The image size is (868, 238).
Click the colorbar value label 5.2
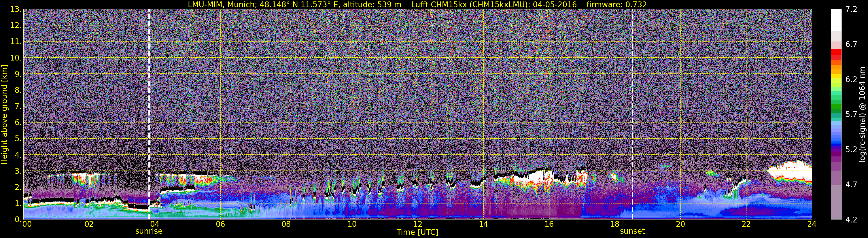pyautogui.click(x=851, y=150)
